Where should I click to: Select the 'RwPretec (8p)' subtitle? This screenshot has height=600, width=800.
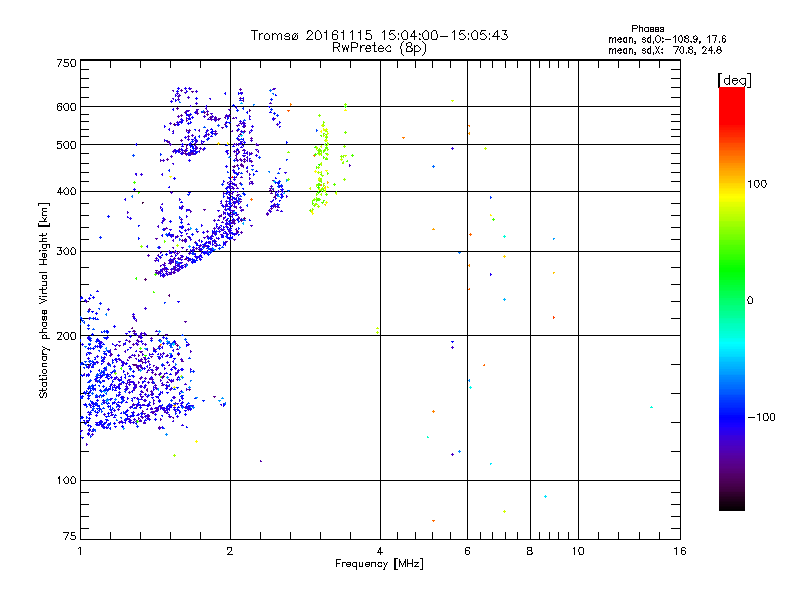(x=379, y=48)
